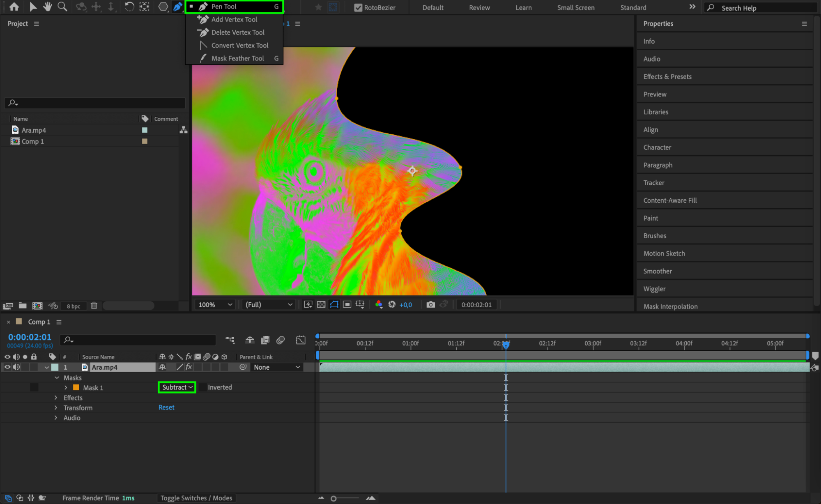The image size is (821, 504).
Task: Select the Zoom magnifier tool
Action: [x=62, y=7]
